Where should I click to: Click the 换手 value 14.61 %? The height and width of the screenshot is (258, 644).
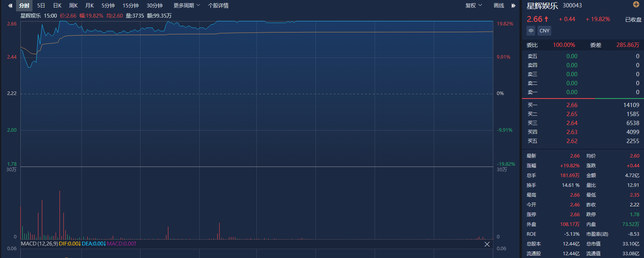[571, 185]
